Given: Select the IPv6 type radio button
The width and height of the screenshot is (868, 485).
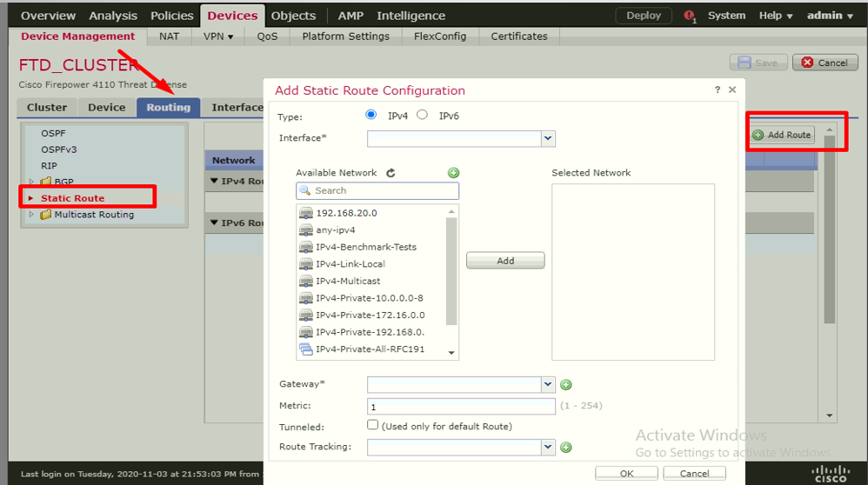Looking at the screenshot, I should tap(423, 115).
